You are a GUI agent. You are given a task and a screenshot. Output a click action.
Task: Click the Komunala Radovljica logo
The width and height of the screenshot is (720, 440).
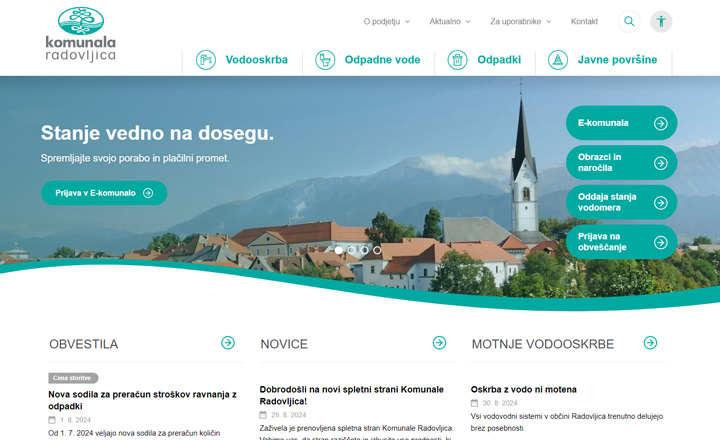click(81, 34)
